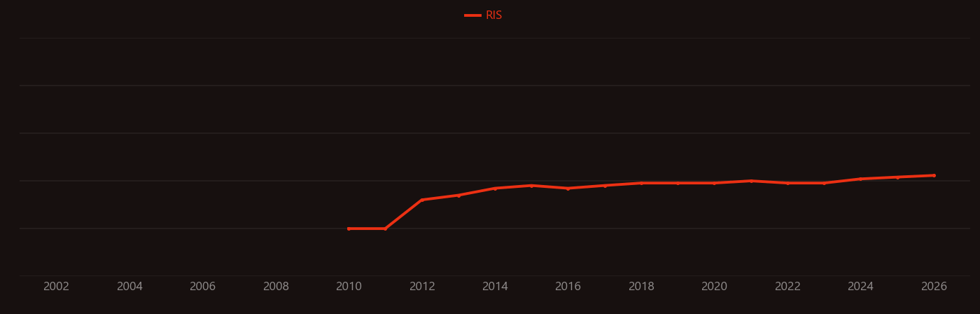Click the 2021 data point on the RIS line
This screenshot has height=314, width=980.
pyautogui.click(x=751, y=181)
